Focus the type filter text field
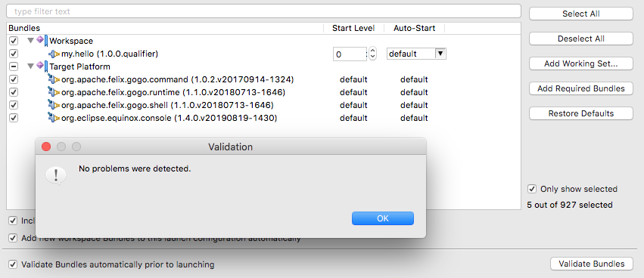 263,11
